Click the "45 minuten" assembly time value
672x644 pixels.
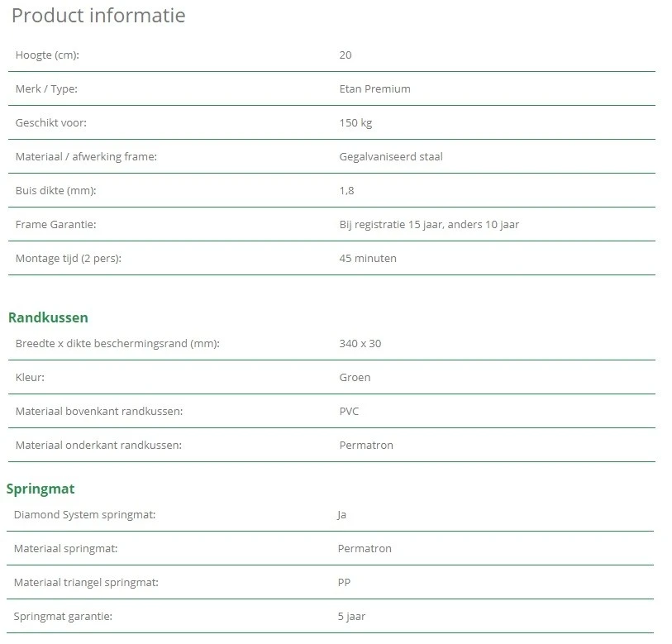[368, 259]
